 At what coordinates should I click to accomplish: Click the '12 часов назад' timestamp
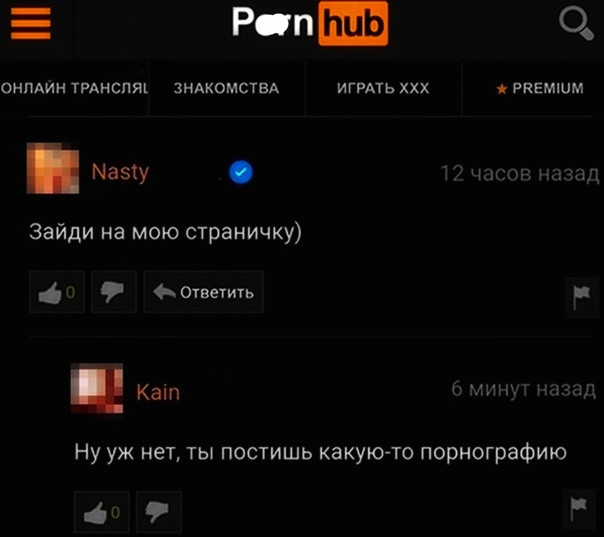coord(520,173)
